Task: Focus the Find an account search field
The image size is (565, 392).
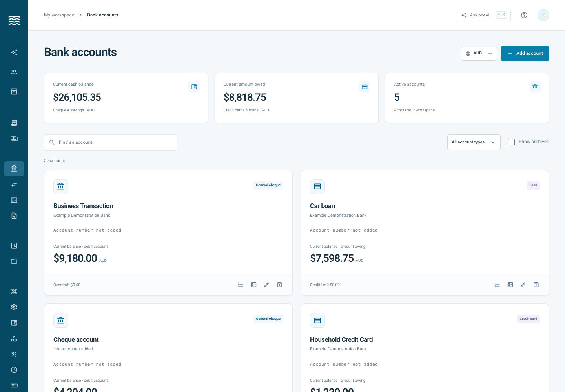Action: tap(111, 142)
